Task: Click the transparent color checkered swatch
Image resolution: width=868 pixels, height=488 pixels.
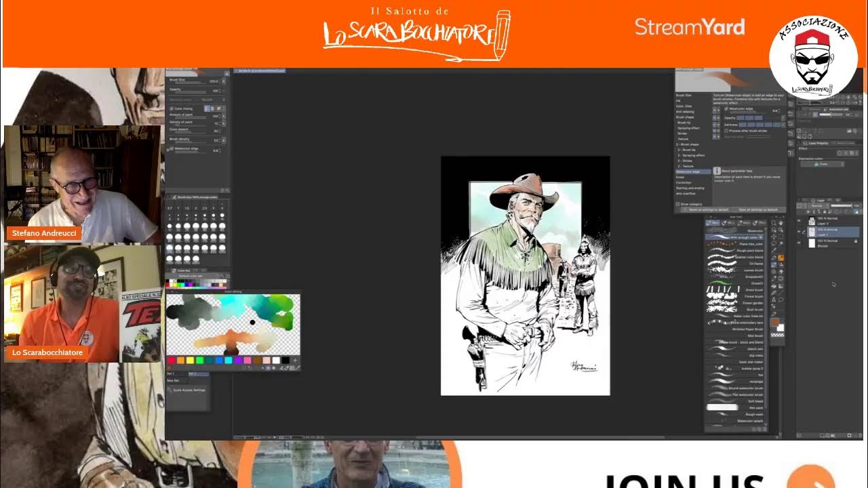Action: click(778, 335)
